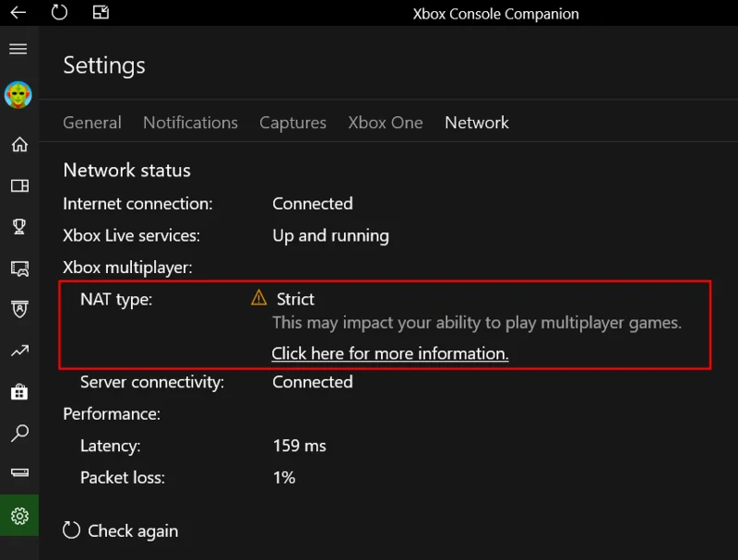Select your profile avatar
The image size is (738, 560).
tap(18, 94)
